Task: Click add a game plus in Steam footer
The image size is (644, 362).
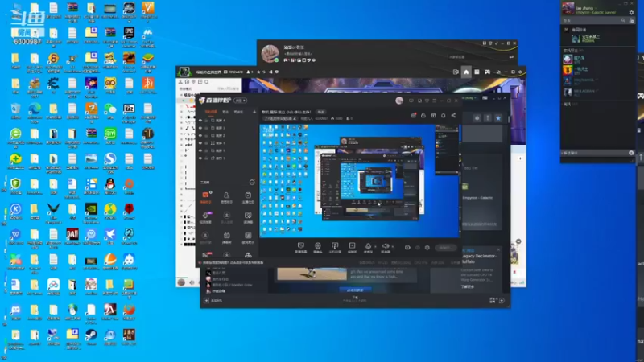Action: click(206, 300)
